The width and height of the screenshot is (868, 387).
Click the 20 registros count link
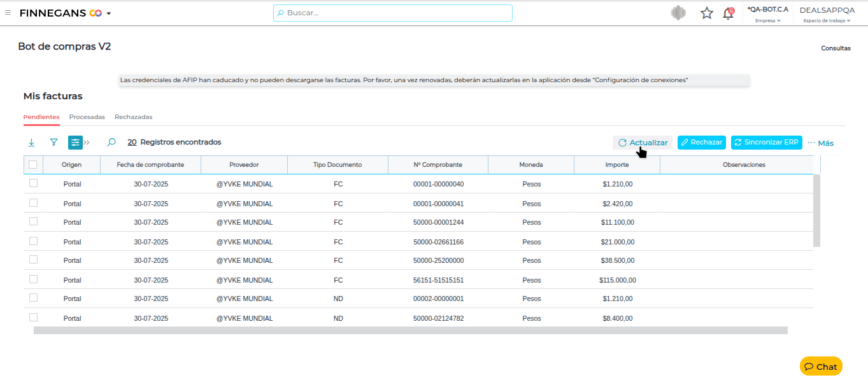click(x=132, y=143)
